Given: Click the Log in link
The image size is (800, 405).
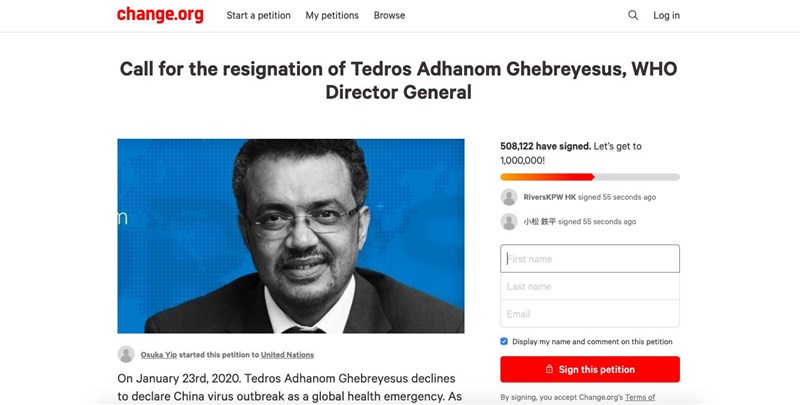Looking at the screenshot, I should (666, 15).
